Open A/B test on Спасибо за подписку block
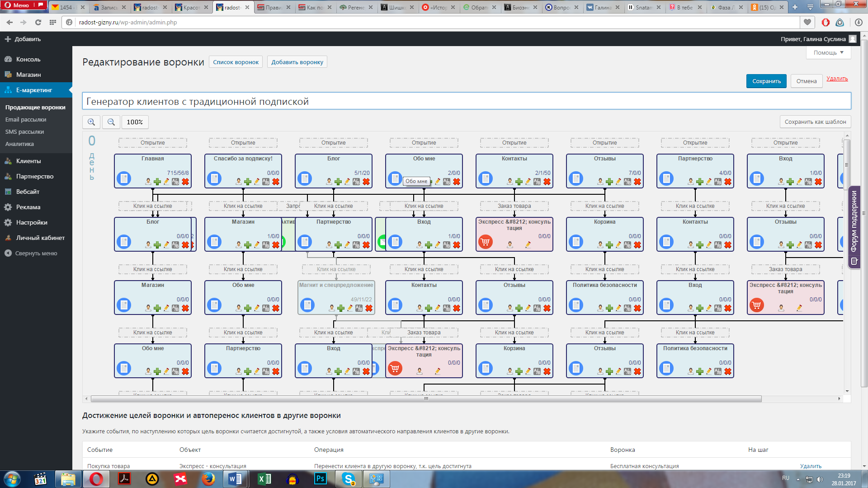 tap(266, 182)
